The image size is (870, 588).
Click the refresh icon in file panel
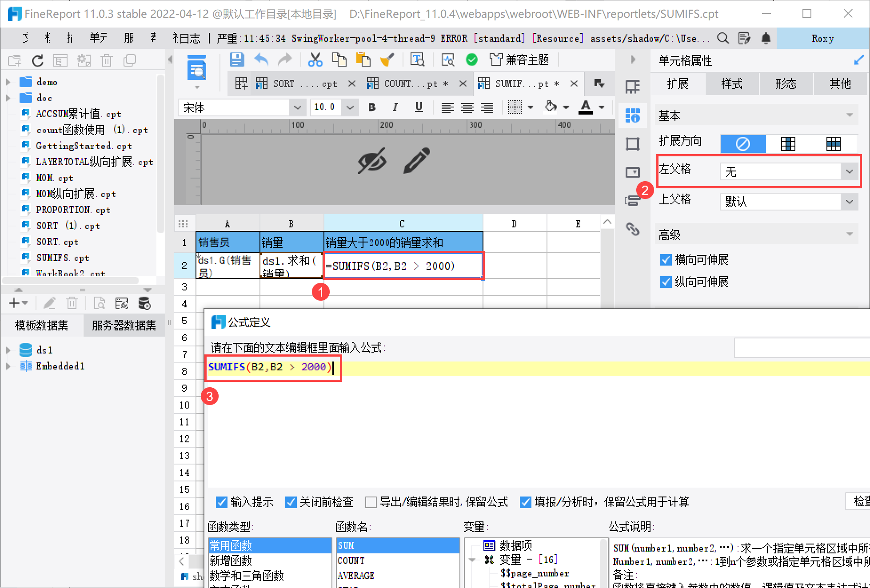(x=38, y=60)
